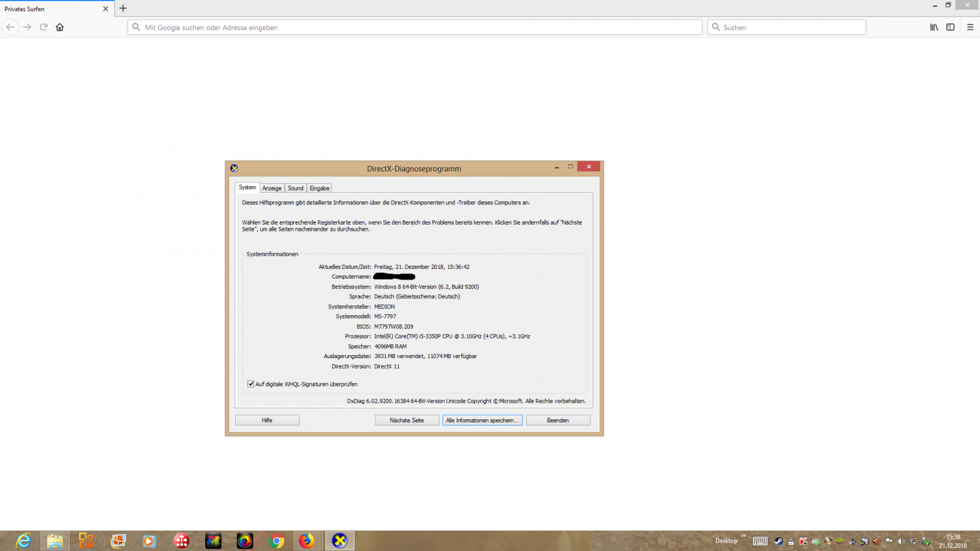Click the printer tray icon
This screenshot has width=980, height=551.
click(865, 541)
